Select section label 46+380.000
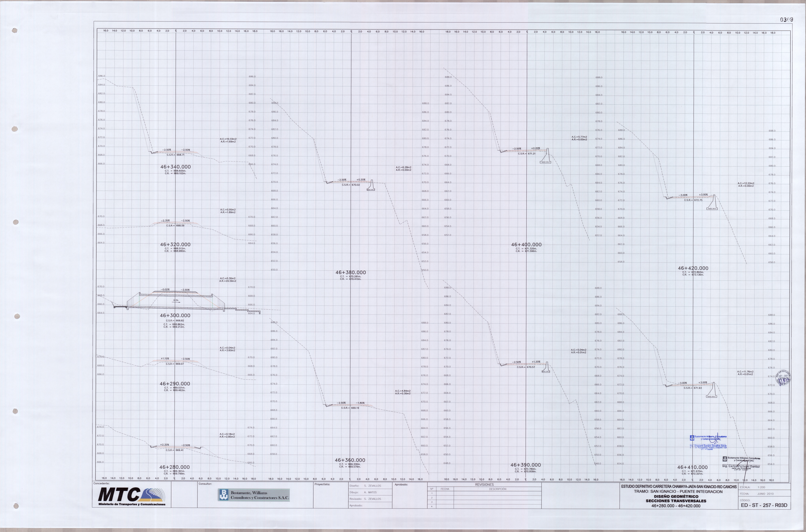Screen dimensions: 806x532 pos(351,272)
